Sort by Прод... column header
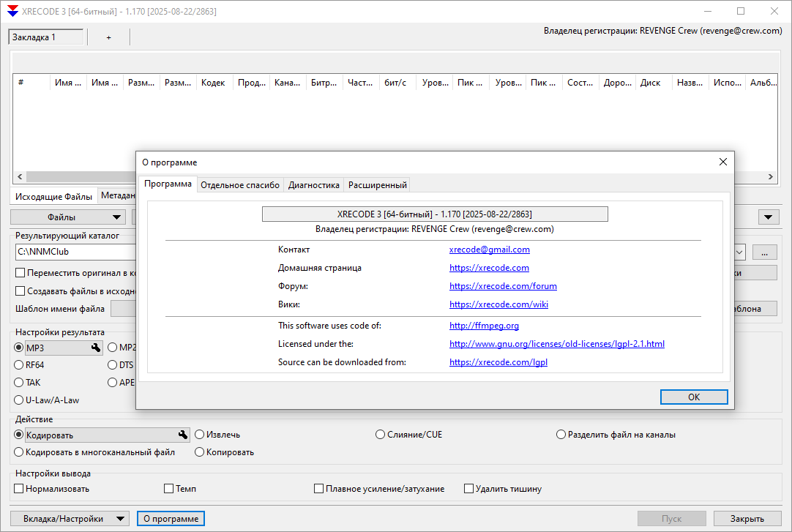Viewport: 792px width, 532px height. (251, 82)
